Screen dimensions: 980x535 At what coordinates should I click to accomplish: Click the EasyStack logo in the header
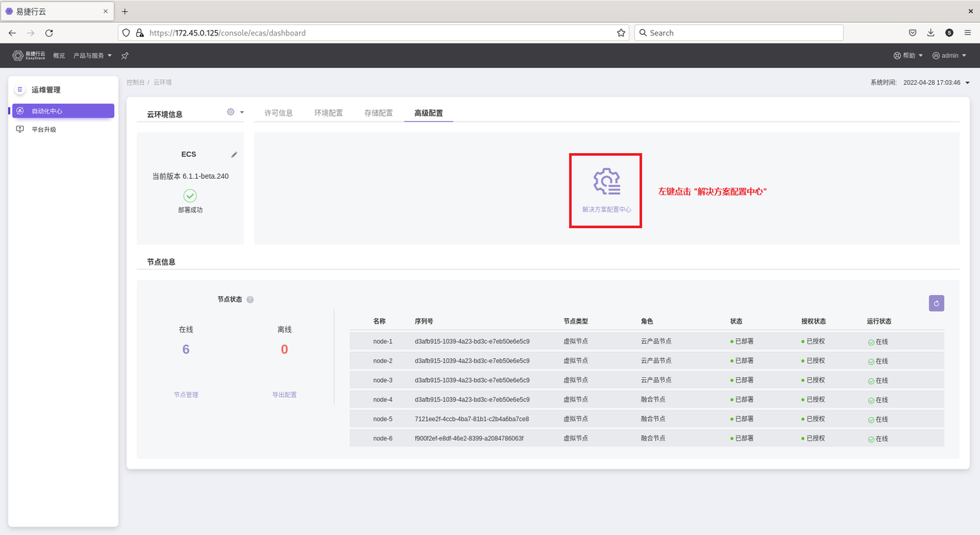click(29, 56)
